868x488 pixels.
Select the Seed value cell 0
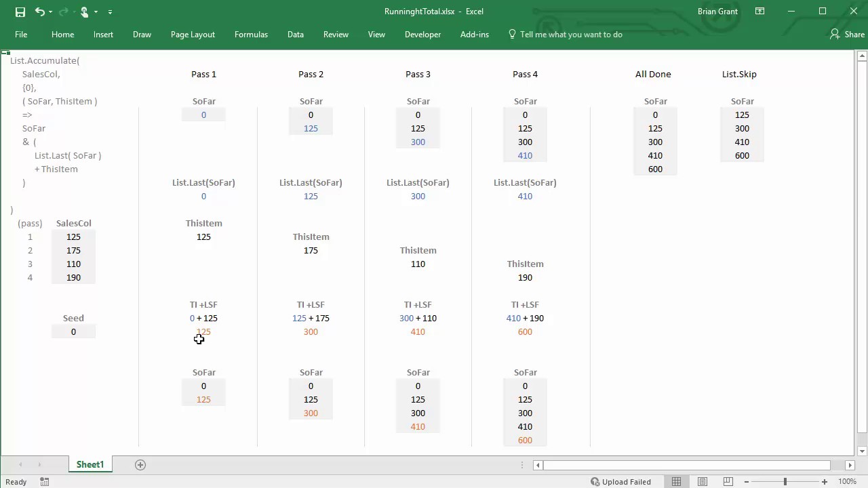point(73,331)
